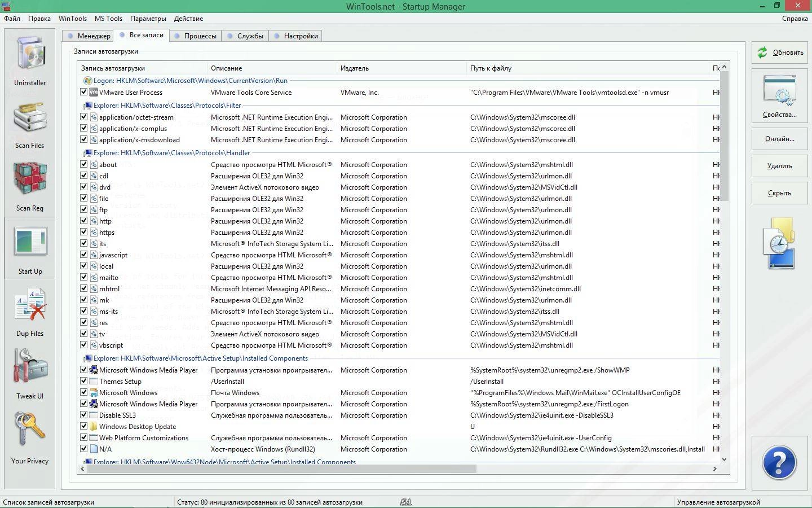Select the Protocols\Handler group header
Screen dimensions: 812x508
coord(171,153)
